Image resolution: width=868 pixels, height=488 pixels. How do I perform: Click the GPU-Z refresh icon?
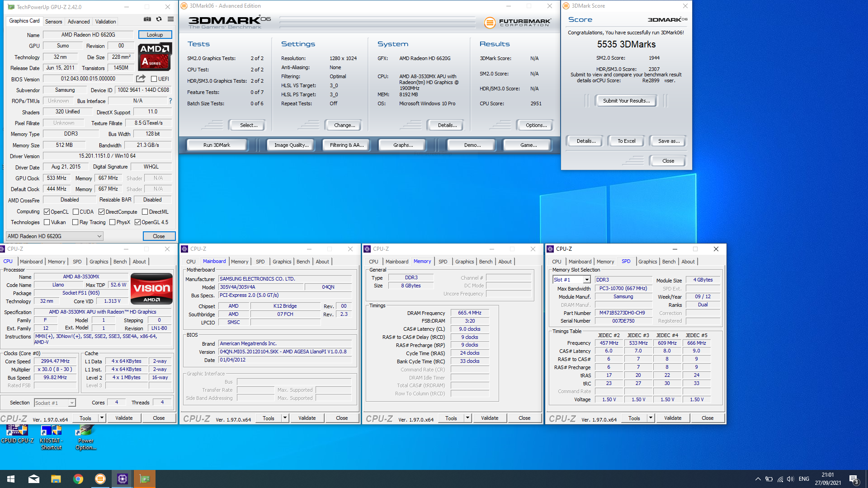(x=159, y=19)
